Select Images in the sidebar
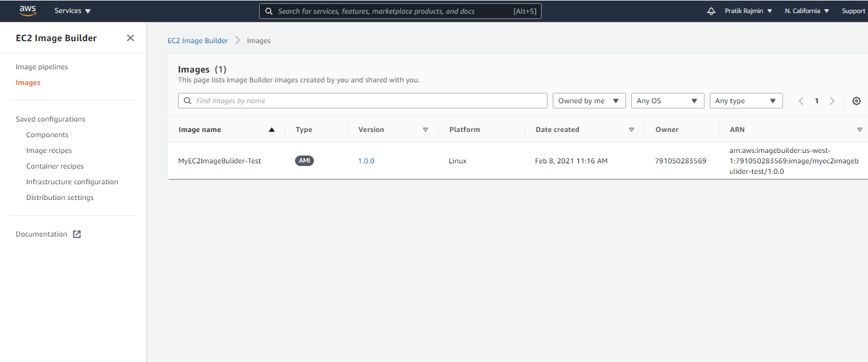Screen dimensions: 868x362 click(28, 82)
